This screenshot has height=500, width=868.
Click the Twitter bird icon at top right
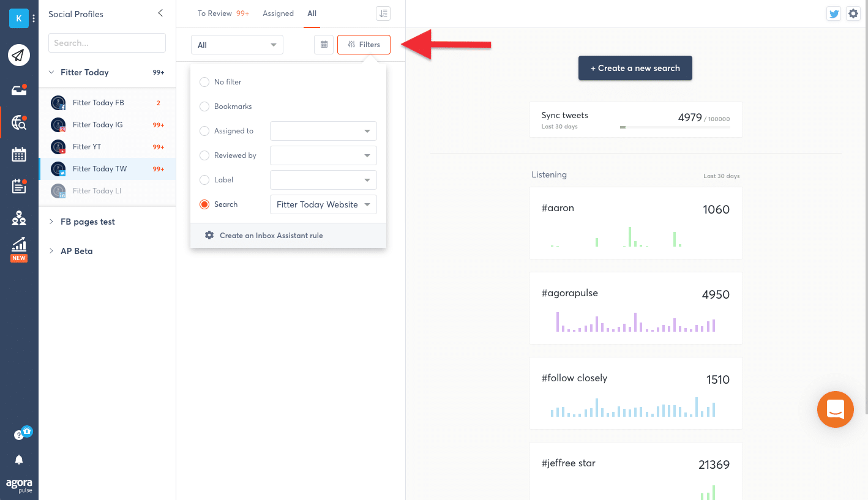pos(834,13)
